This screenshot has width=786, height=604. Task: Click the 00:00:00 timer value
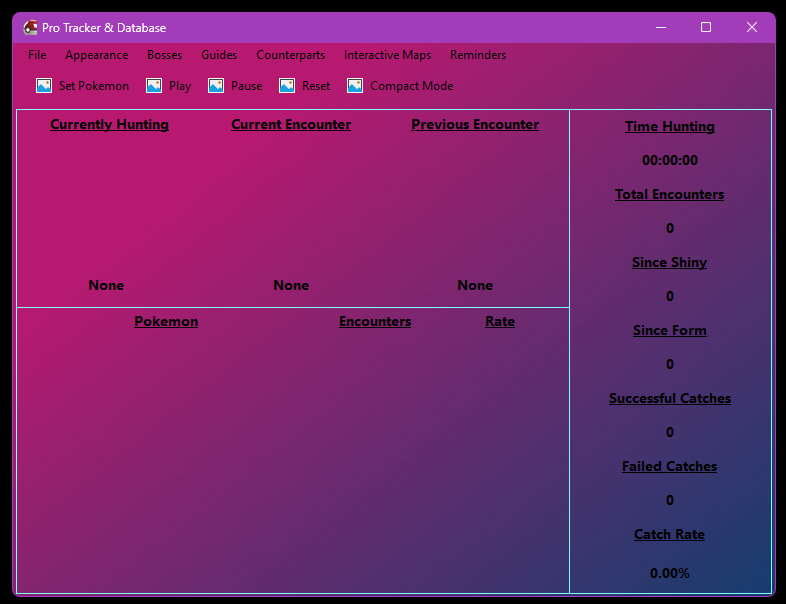[x=670, y=160]
